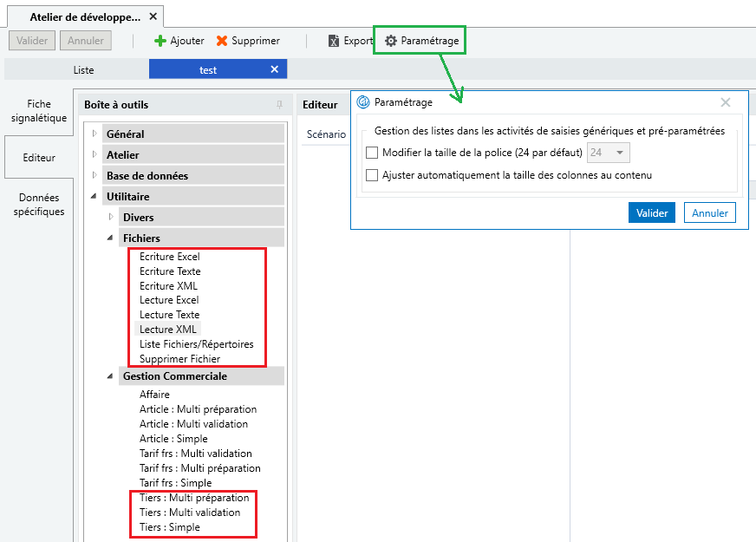Expand the Base de données node
756x542 pixels.
click(94, 175)
